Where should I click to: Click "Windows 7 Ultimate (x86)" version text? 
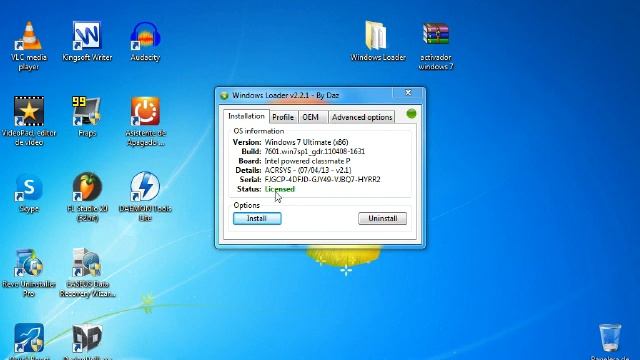(307, 142)
